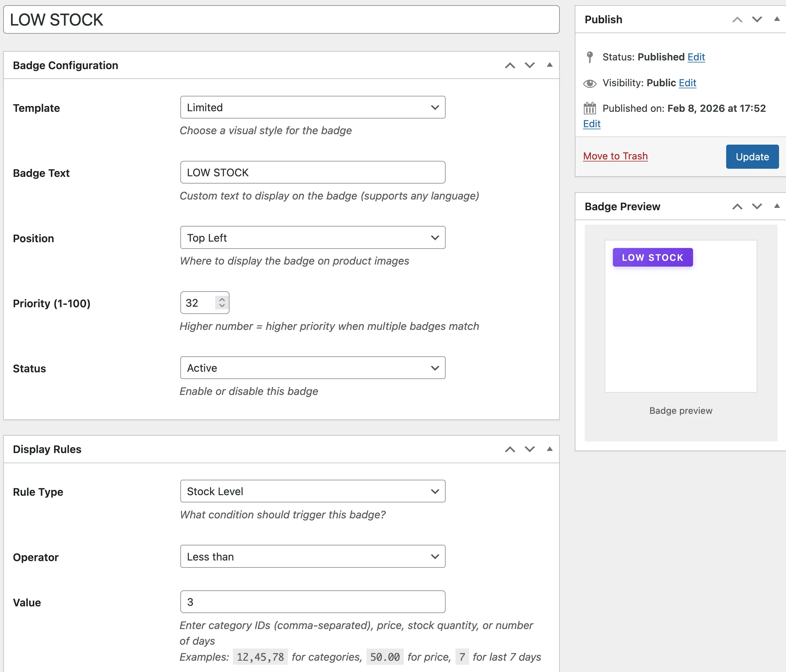The image size is (786, 672).
Task: Click the status pin icon in Publish panel
Action: [x=590, y=57]
